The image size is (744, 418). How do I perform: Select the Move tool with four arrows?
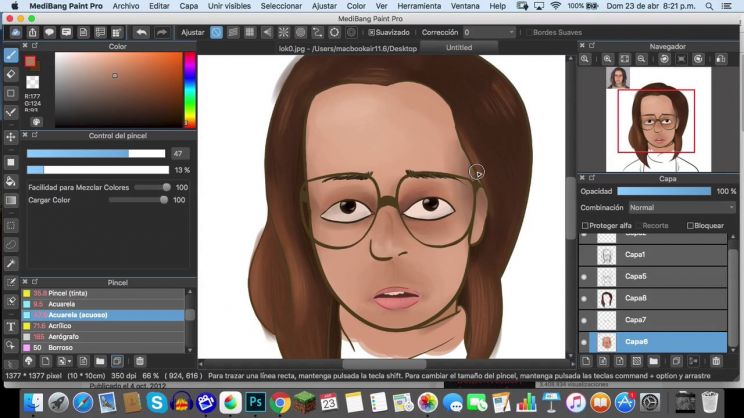click(x=11, y=138)
